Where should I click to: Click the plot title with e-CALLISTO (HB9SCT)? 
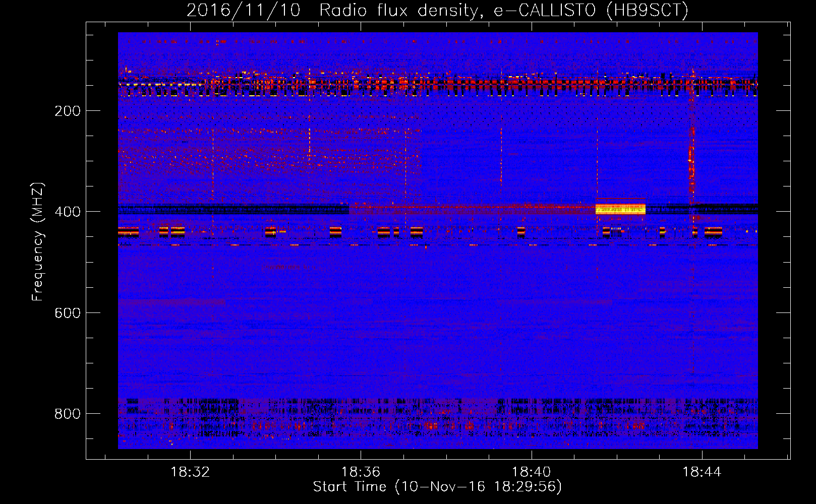tap(437, 10)
